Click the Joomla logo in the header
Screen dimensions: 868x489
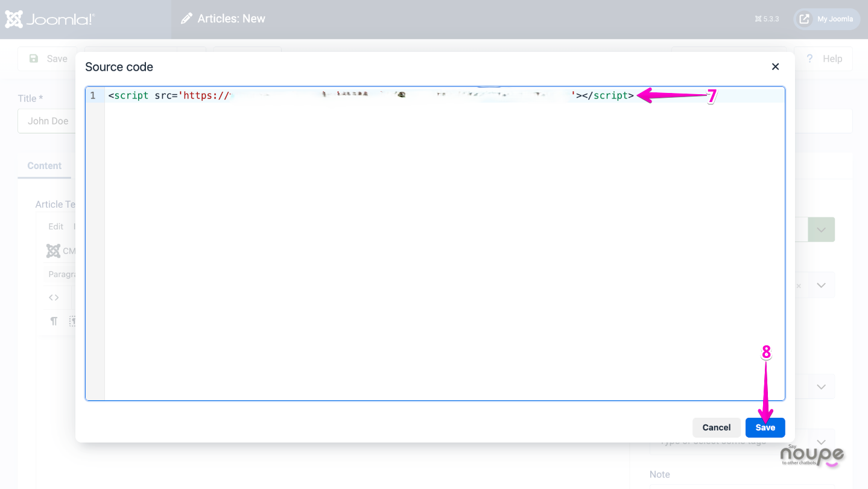(x=50, y=19)
